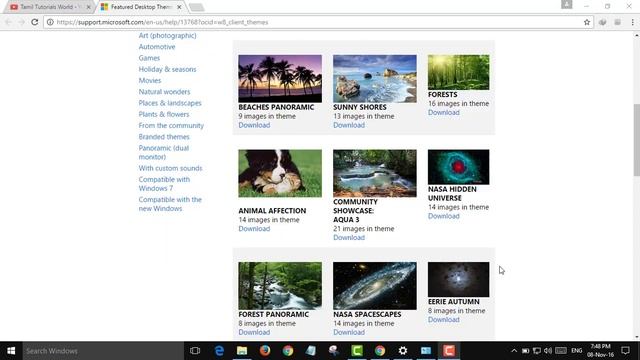The height and width of the screenshot is (360, 640).
Task: Launch Firefox from the taskbar
Action: [x=265, y=351]
